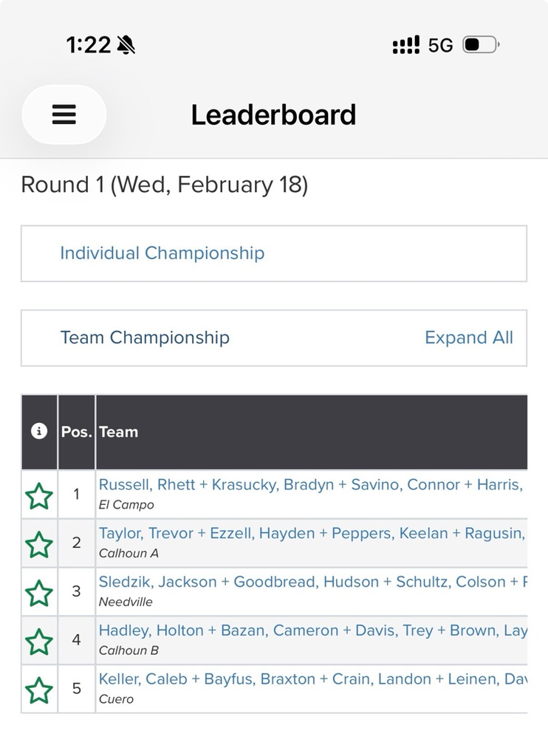Viewport: 548px width, 756px height.
Task: Open Taylor, Trevor team entry
Action: pos(310,534)
